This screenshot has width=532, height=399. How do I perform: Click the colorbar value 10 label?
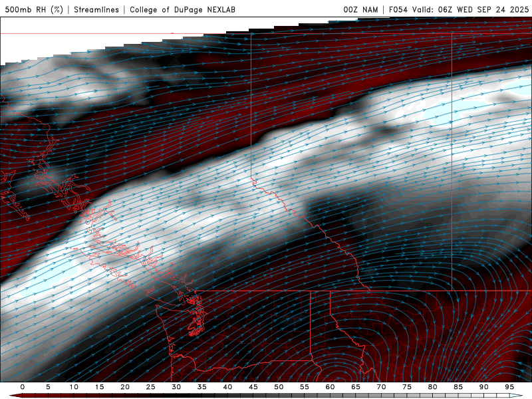point(74,387)
